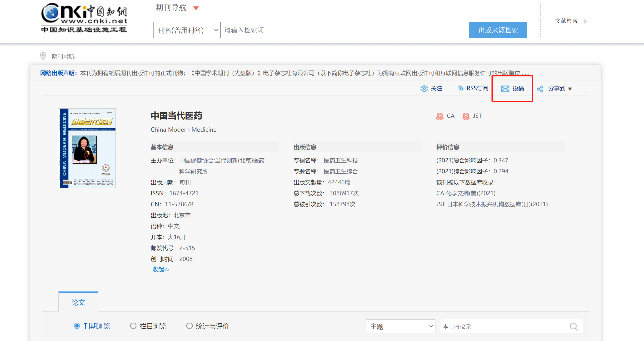Screen dimensions: 644x341
Task: Click the 出版信息 section header
Action: coord(305,147)
